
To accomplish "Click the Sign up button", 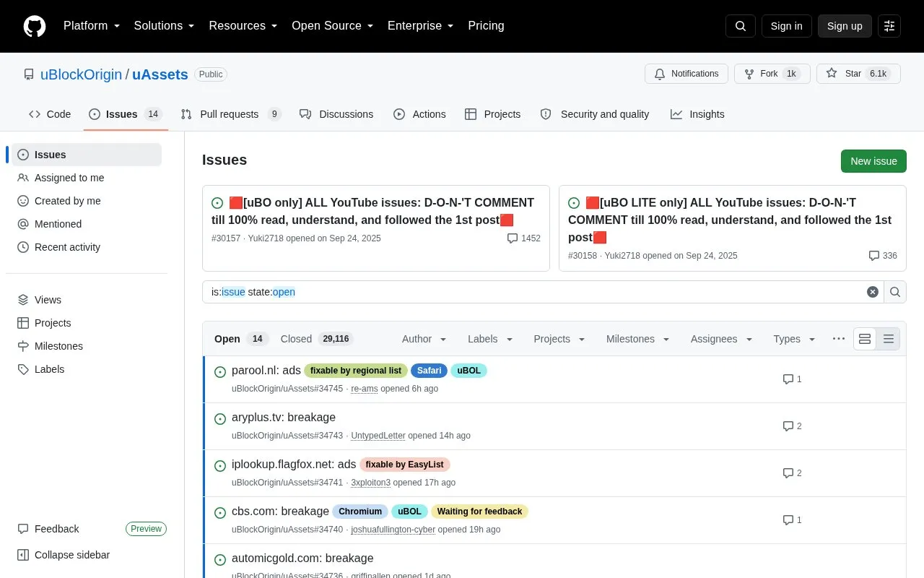I will tap(845, 26).
